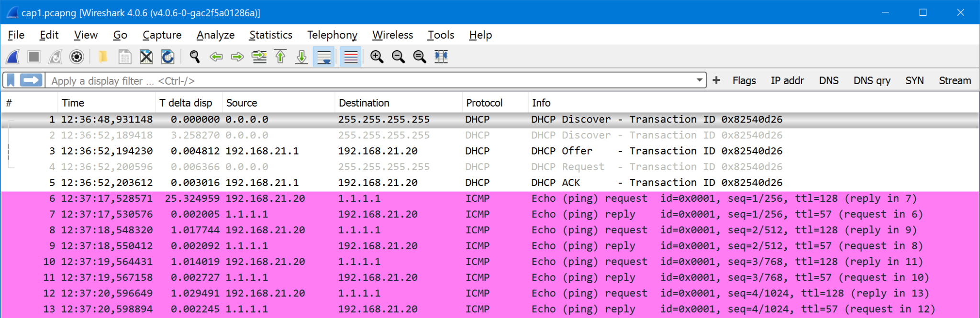Toggle auto-scroll during live capture
The image size is (980, 318).
pyautogui.click(x=324, y=57)
